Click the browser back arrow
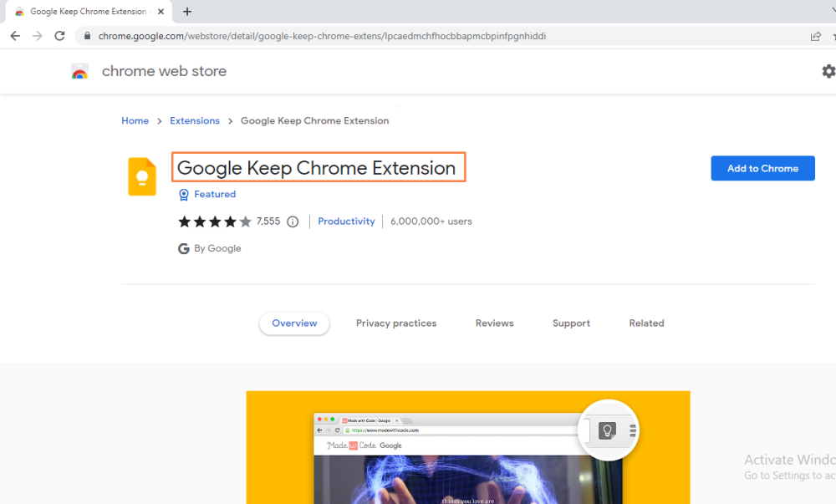 [15, 36]
